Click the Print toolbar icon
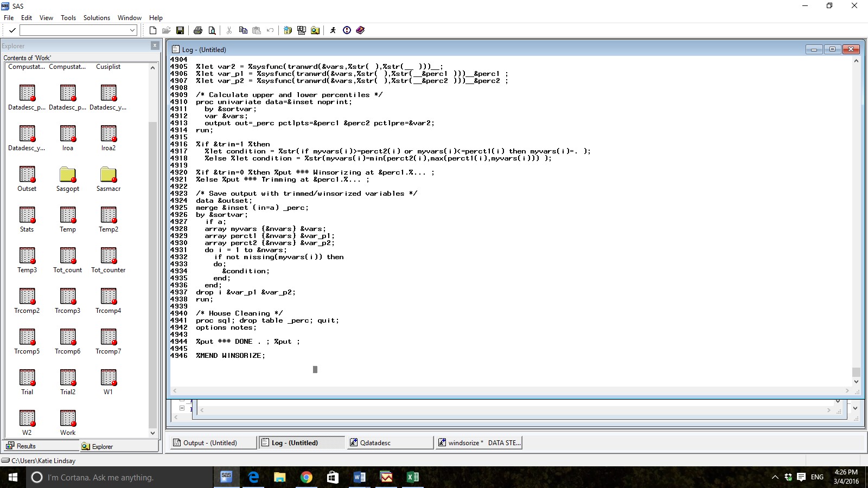The height and width of the screenshot is (488, 868). [x=198, y=30]
